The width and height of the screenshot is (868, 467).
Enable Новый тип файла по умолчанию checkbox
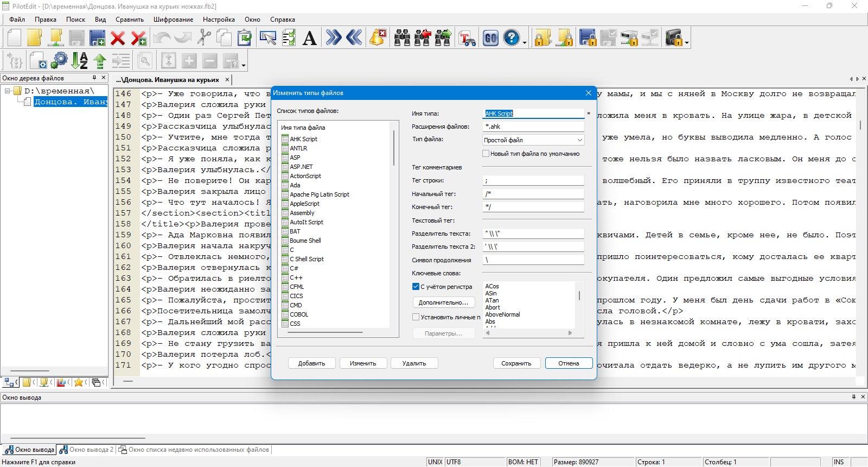[486, 154]
